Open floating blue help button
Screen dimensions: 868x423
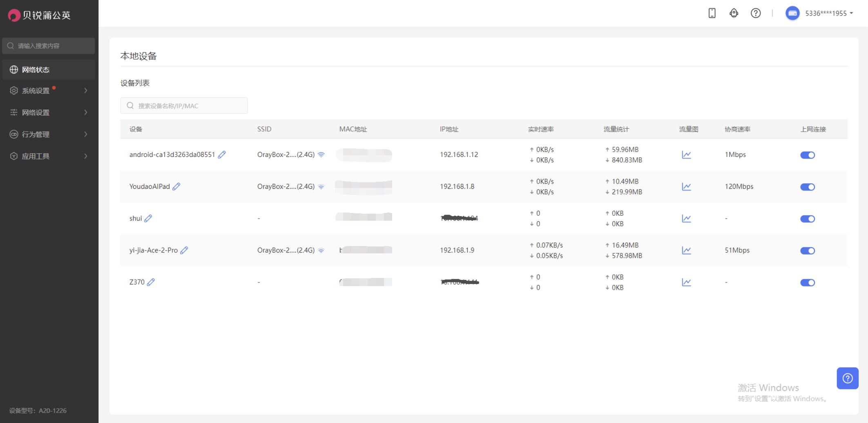(x=848, y=378)
